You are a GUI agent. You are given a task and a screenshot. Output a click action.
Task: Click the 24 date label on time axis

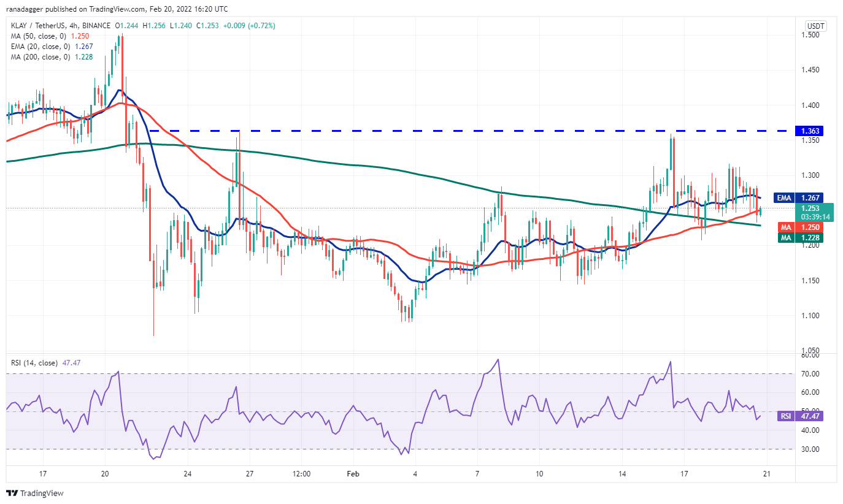[188, 474]
